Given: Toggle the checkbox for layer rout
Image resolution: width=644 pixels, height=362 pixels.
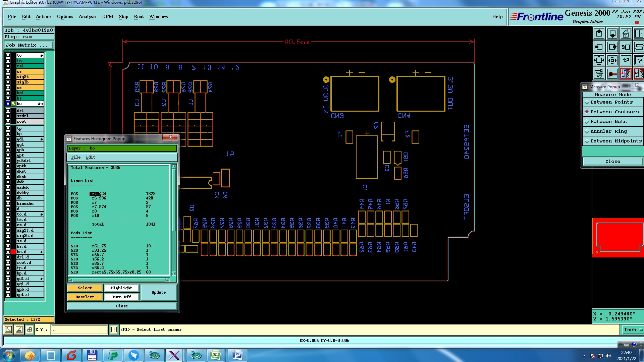Looking at the screenshot, I should (x=8, y=121).
